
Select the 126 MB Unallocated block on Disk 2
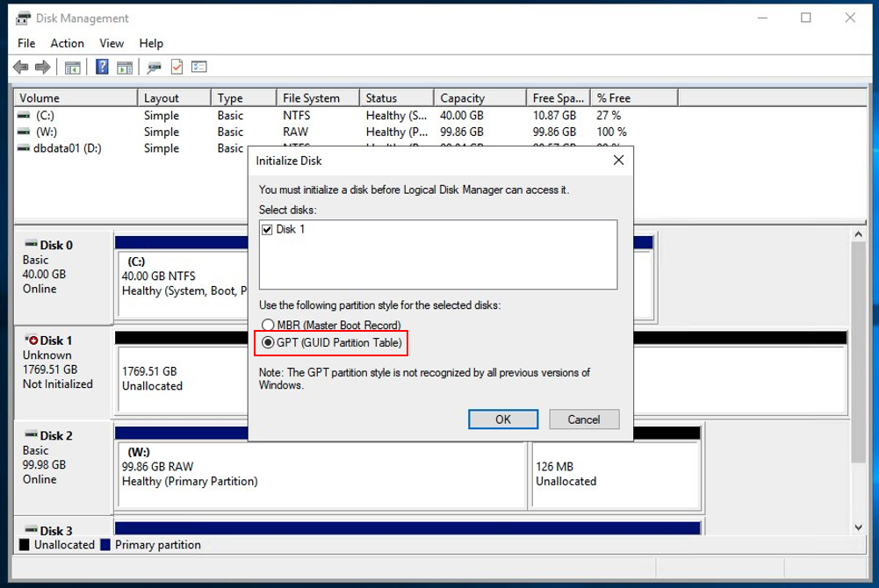tap(616, 475)
